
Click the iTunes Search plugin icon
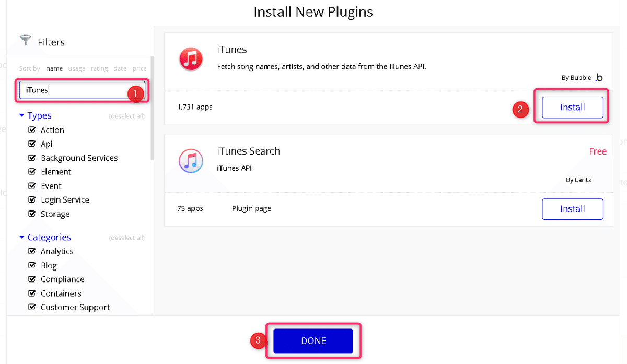click(191, 160)
